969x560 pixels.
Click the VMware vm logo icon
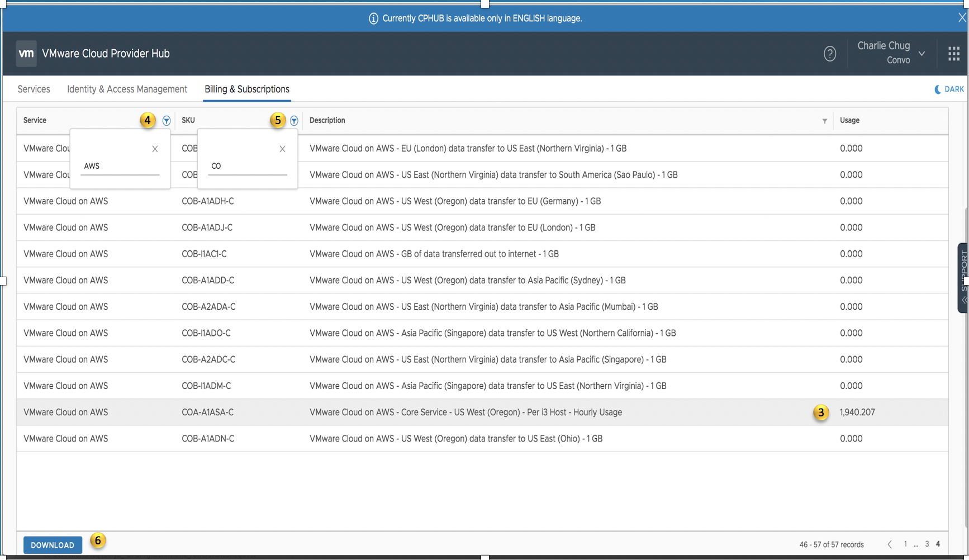pos(26,54)
